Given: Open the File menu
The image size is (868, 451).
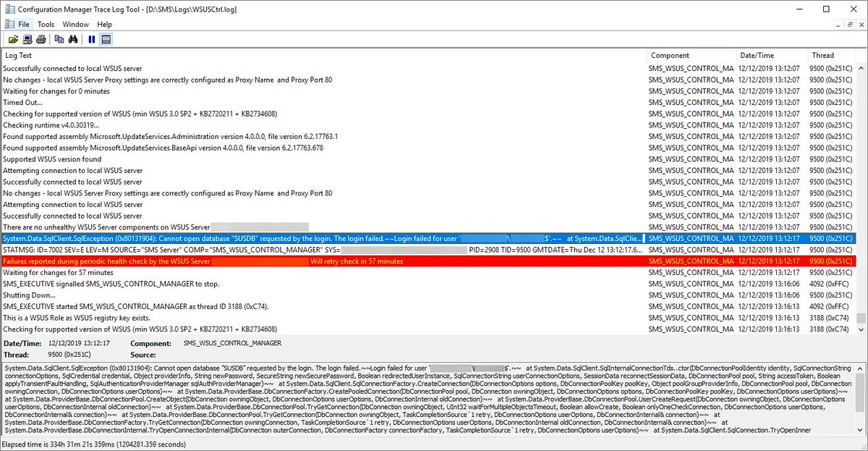Looking at the screenshot, I should [x=24, y=25].
